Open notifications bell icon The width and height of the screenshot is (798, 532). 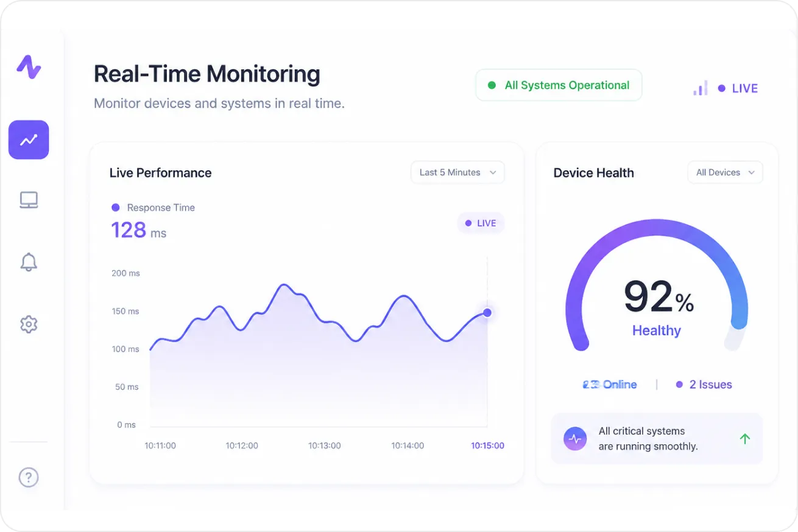(29, 262)
